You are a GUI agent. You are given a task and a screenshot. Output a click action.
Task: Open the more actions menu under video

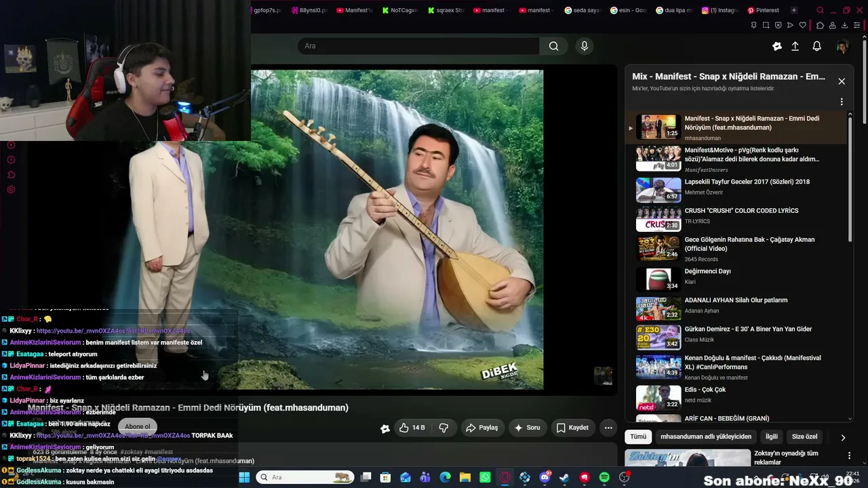608,428
